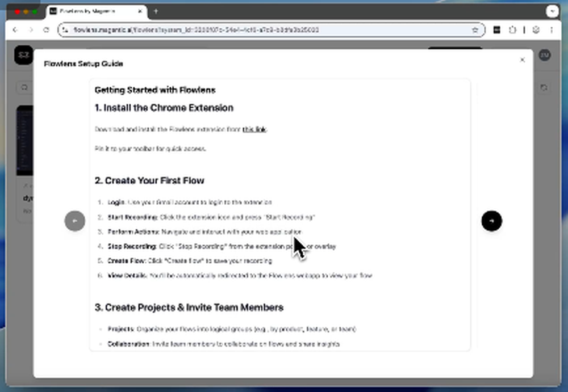Advance the guide with the right carousel arrow

[x=492, y=221]
